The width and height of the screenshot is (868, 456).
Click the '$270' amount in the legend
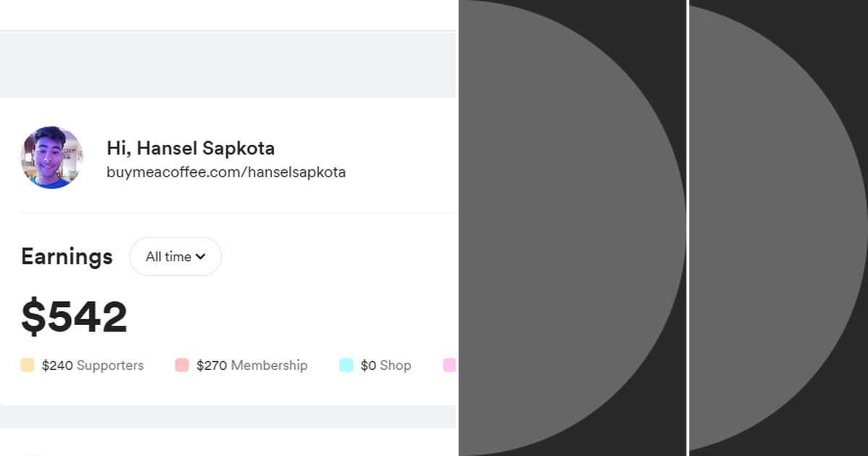(x=212, y=366)
